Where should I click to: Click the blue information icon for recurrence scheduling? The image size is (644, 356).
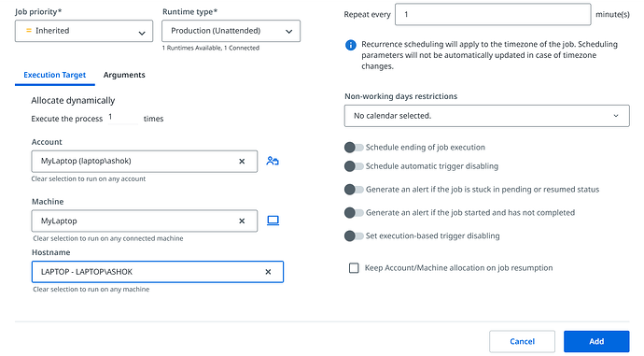pyautogui.click(x=351, y=45)
